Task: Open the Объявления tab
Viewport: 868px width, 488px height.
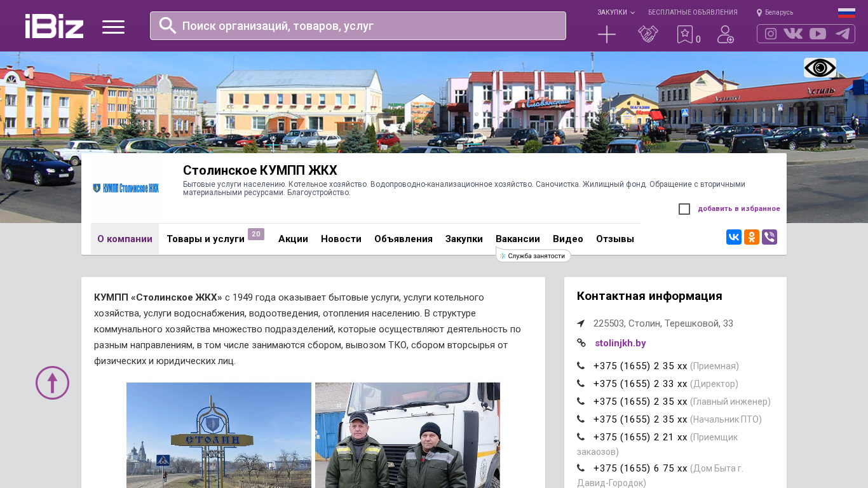Action: [403, 239]
